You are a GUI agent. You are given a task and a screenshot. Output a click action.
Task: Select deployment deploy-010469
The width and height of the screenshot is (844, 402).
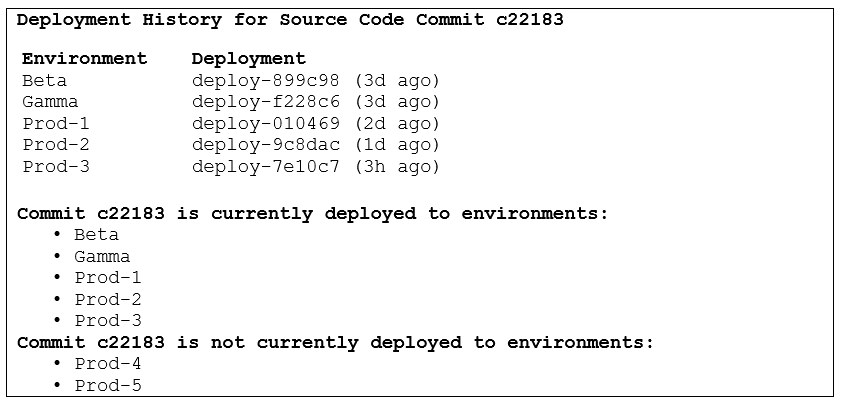point(265,124)
